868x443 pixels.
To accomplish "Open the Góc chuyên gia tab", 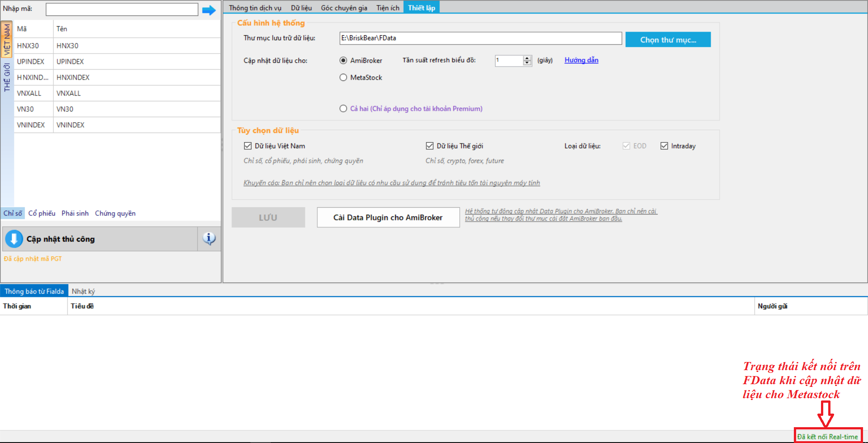I will pyautogui.click(x=344, y=8).
